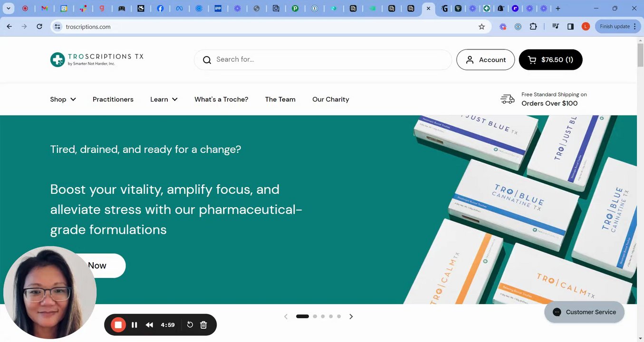Image resolution: width=644 pixels, height=342 pixels.
Task: Switch to the game controller icon tab
Action: tap(122, 9)
